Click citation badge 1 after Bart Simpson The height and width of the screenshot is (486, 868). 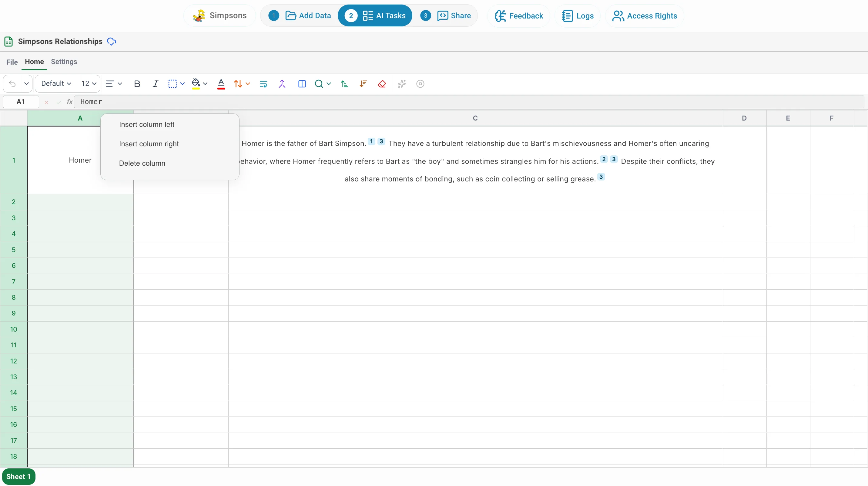point(371,141)
